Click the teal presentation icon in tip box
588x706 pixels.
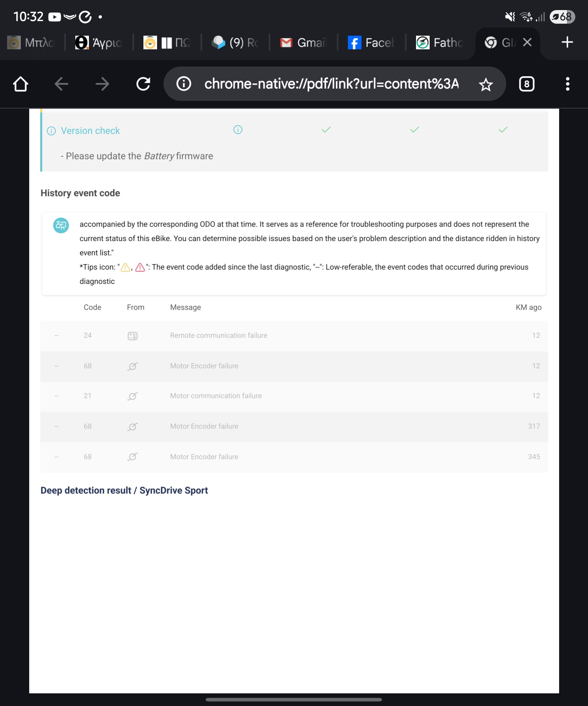click(x=61, y=225)
